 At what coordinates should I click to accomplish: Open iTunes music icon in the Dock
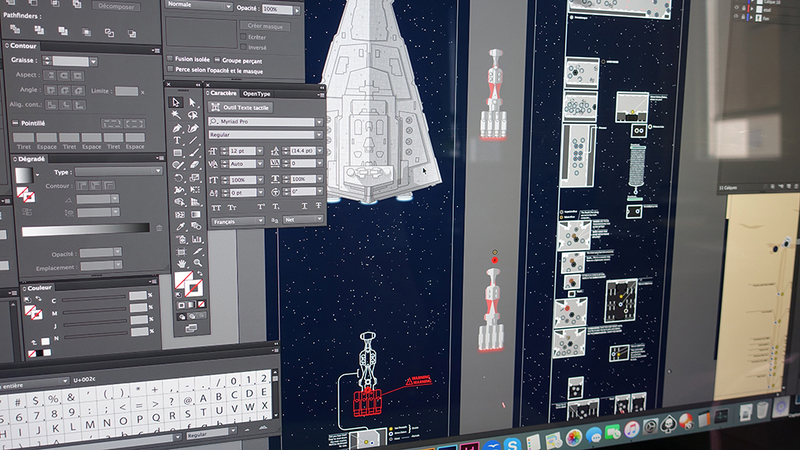[x=632, y=430]
